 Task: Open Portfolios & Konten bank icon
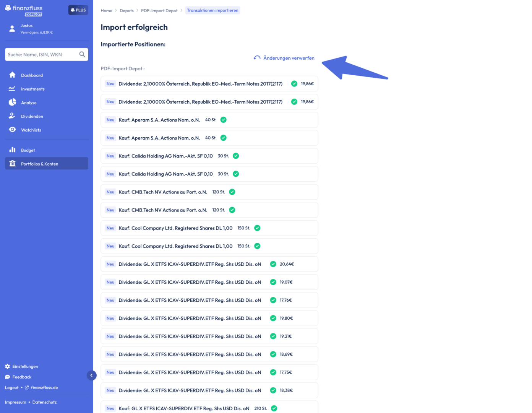12,163
